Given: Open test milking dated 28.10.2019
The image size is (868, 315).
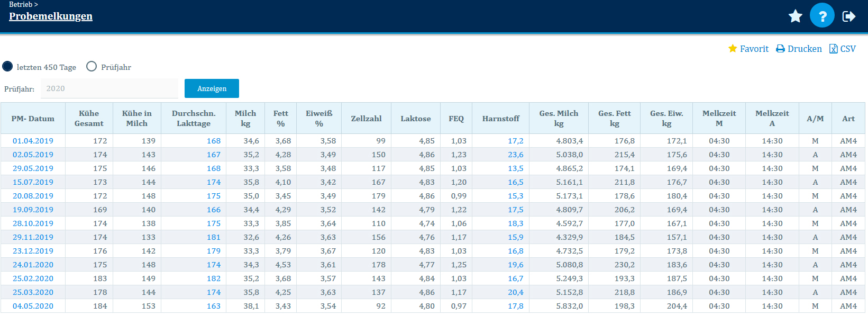Looking at the screenshot, I should tap(33, 223).
